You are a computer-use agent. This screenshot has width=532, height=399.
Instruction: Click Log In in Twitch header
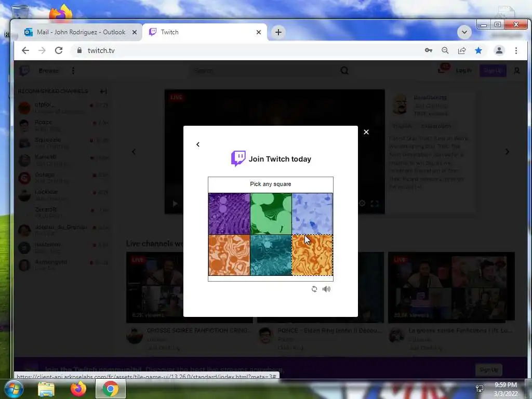pyautogui.click(x=464, y=71)
